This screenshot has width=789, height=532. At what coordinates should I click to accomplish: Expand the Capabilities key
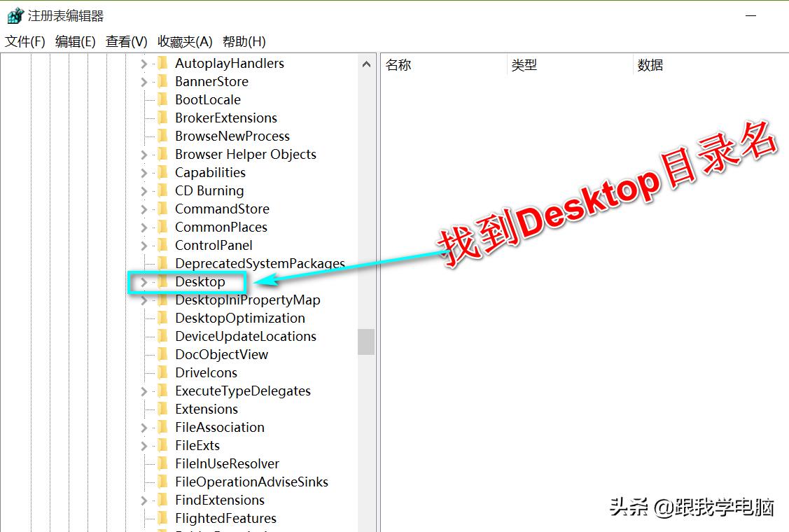pos(144,173)
